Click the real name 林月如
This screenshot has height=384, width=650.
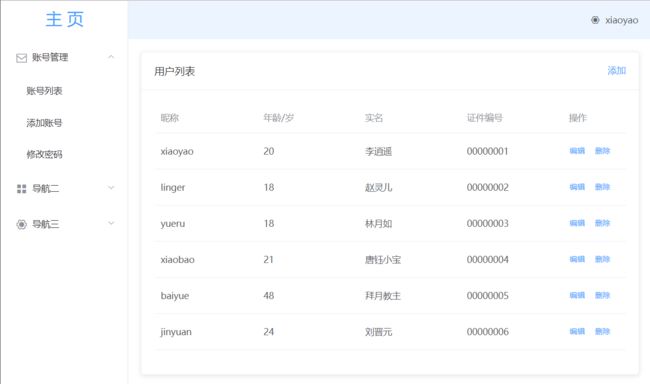click(378, 224)
